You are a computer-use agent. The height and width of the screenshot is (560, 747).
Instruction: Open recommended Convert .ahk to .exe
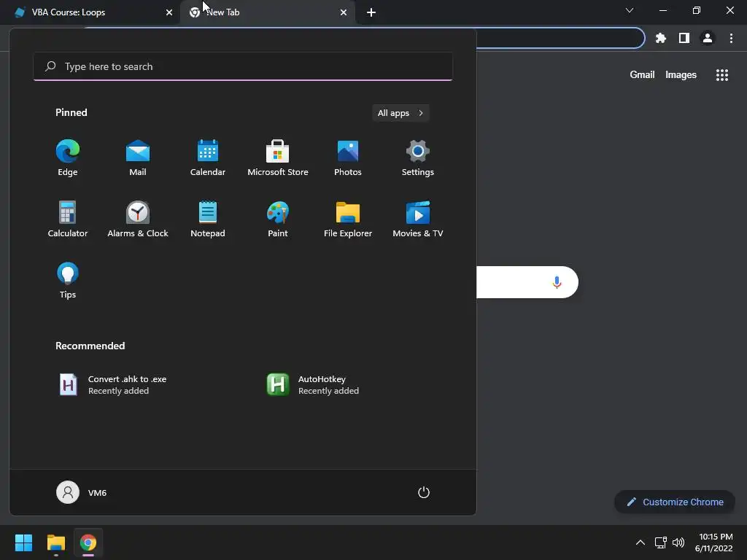pyautogui.click(x=113, y=385)
